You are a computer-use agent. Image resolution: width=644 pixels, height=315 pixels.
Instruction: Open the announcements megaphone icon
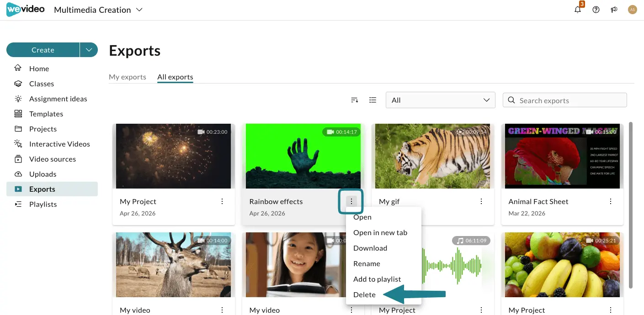coord(614,10)
